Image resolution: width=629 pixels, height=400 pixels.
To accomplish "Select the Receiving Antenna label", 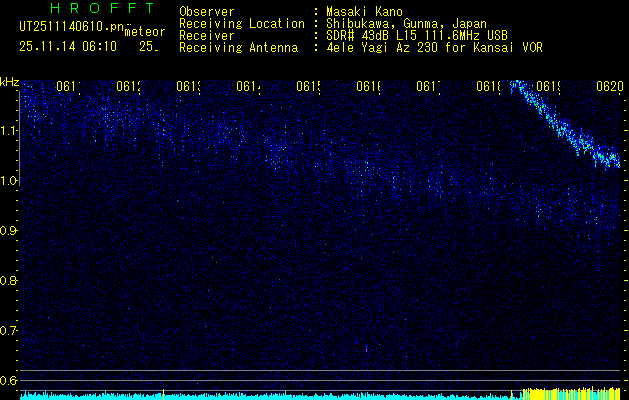I will point(238,47).
